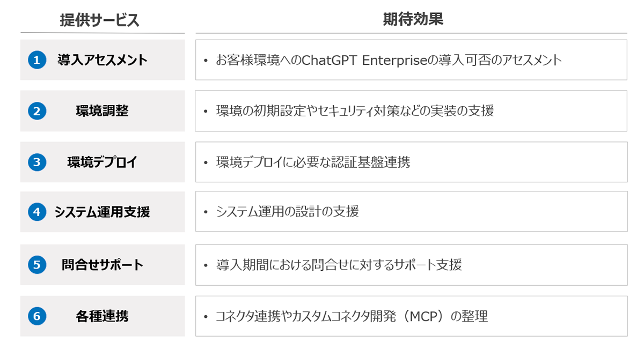Image resolution: width=644 pixels, height=350 pixels.
Task: Select the 導入アセスメント service label
Action: click(103, 60)
